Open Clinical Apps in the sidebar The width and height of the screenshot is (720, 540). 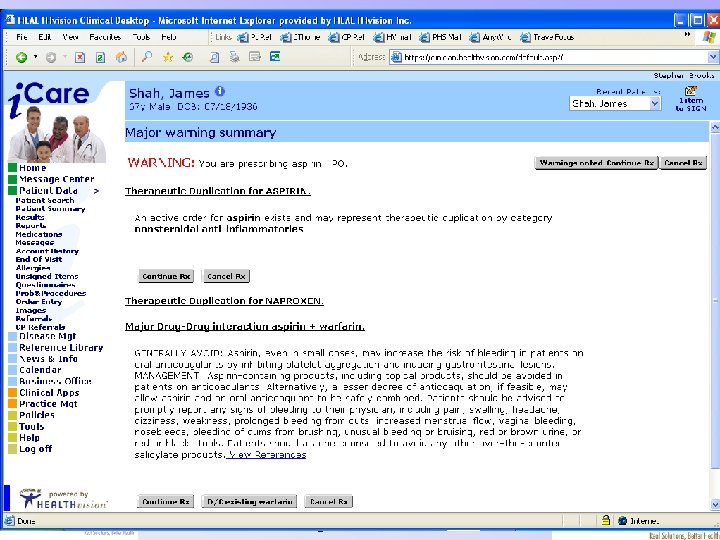click(x=49, y=393)
